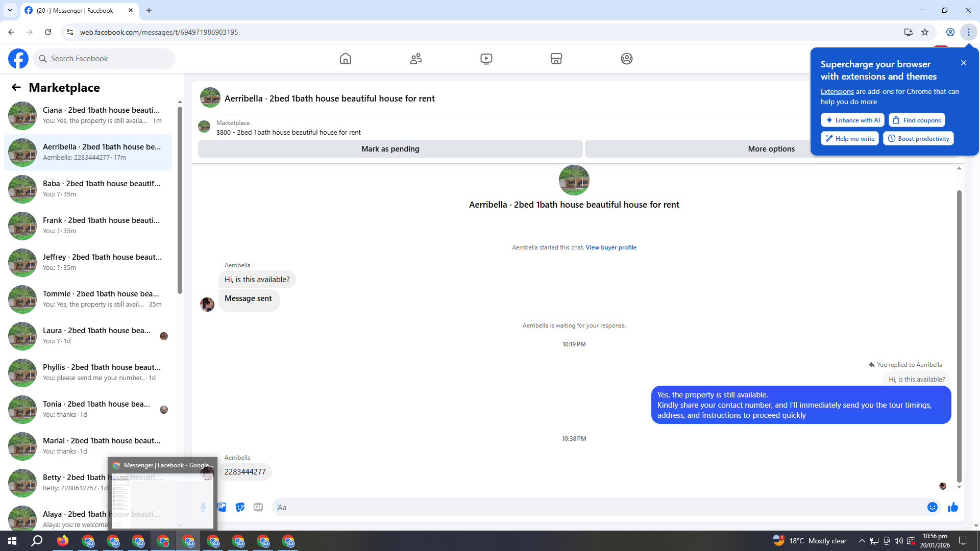Screen dimensions: 980x551
Task: Open the Windows Start menu
Action: point(12,541)
